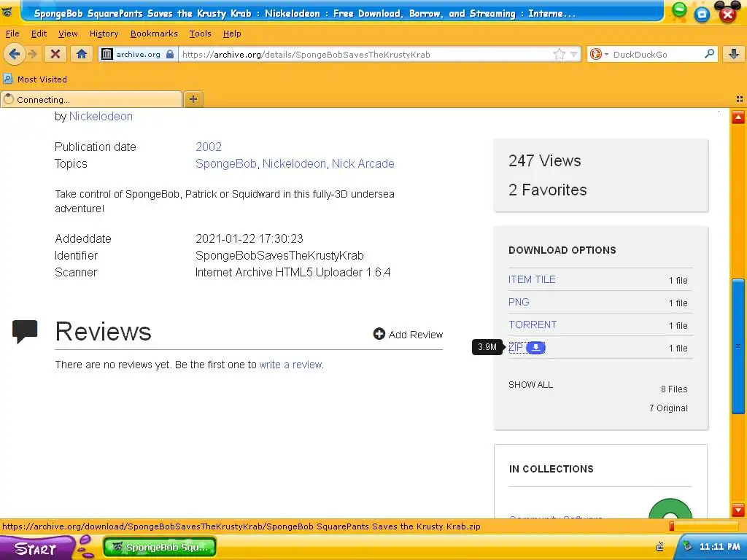Grab the blue vertical scrollbar thumb
The height and width of the screenshot is (560, 747).
(x=738, y=346)
